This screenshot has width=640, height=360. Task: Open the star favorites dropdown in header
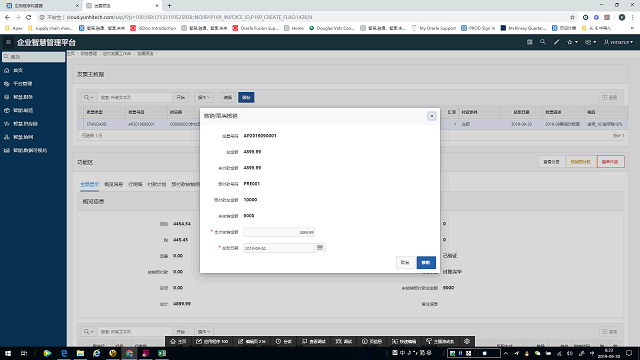point(572,42)
